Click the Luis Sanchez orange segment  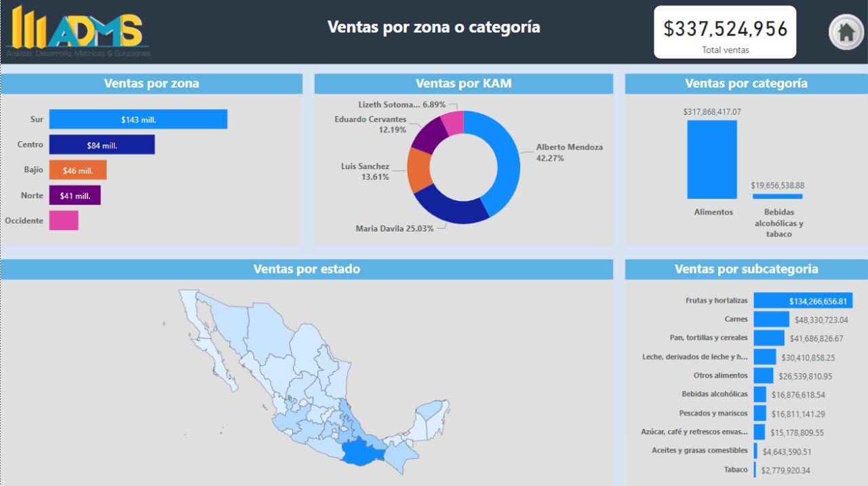pyautogui.click(x=419, y=170)
